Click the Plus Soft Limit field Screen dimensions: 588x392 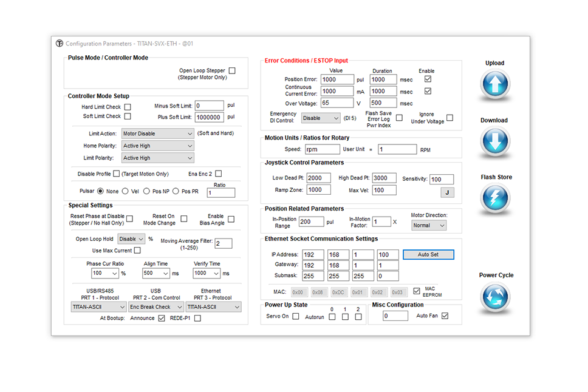209,117
